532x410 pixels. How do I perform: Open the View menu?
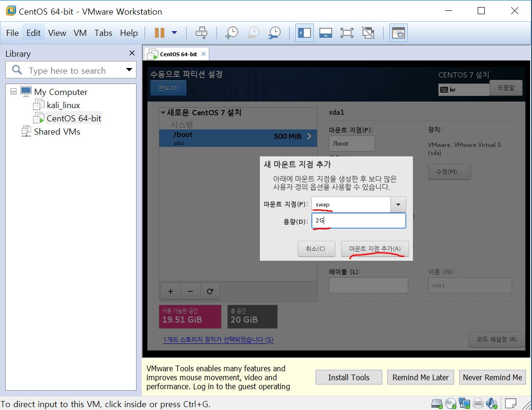[57, 33]
